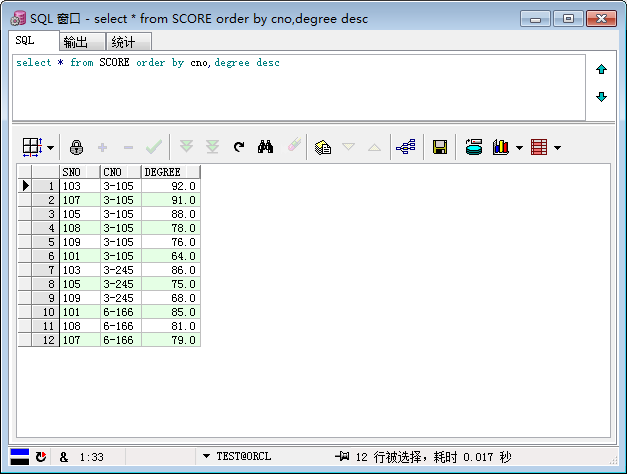The width and height of the screenshot is (627, 474).
Task: Save results with the floppy disk icon
Action: [x=440, y=147]
